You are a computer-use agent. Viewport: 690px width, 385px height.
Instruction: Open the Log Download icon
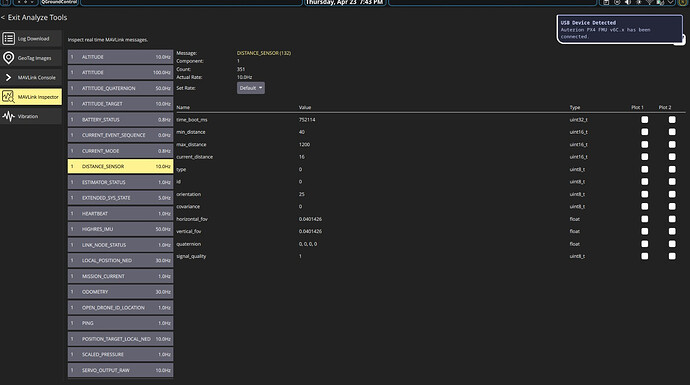[8, 39]
